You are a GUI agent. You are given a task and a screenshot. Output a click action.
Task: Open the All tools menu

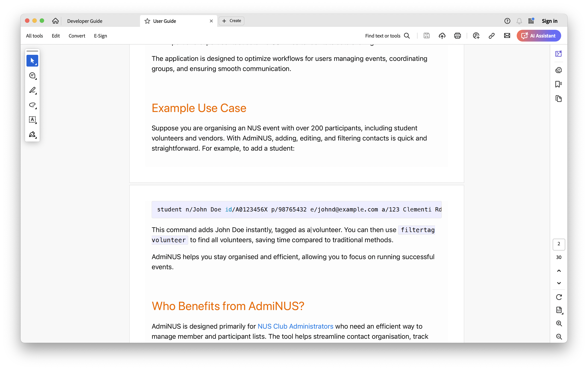pos(34,36)
